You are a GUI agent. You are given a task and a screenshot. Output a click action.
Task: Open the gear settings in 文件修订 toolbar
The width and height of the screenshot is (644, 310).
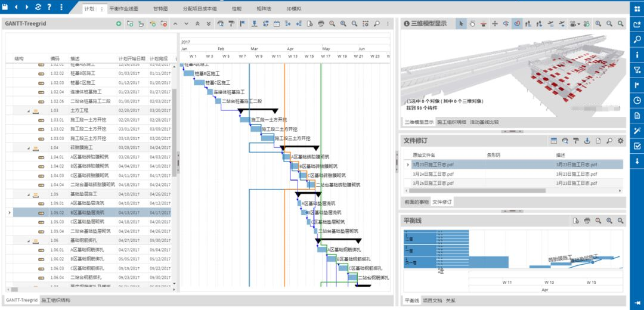click(621, 141)
